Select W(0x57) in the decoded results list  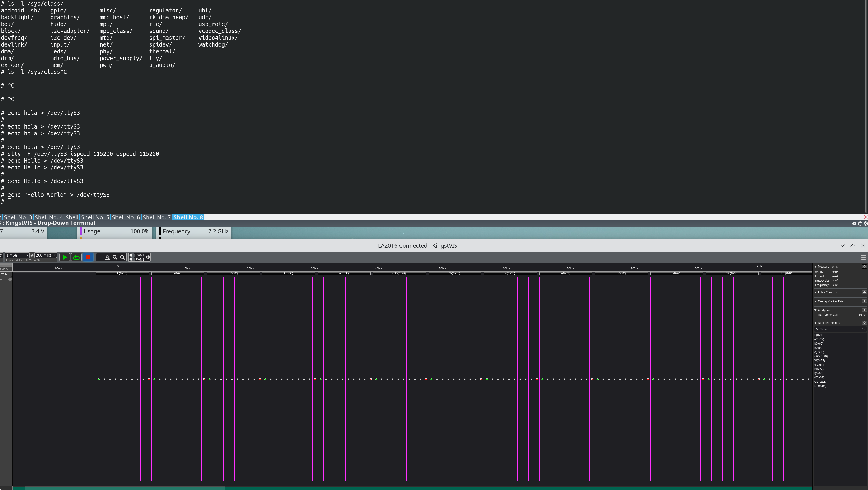coord(820,361)
